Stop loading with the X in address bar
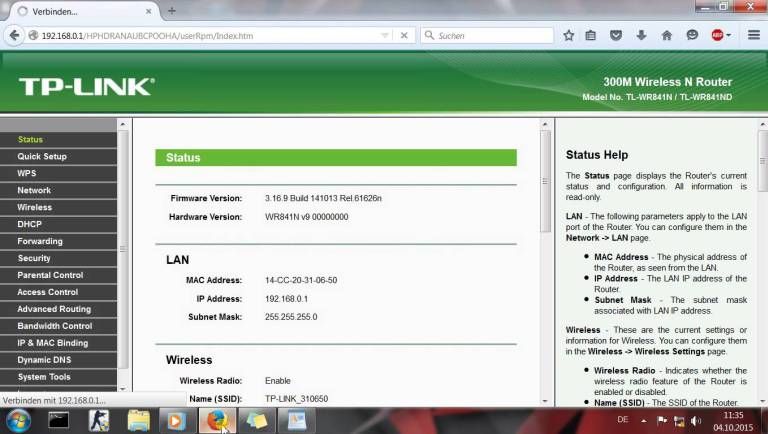The image size is (768, 434). pos(404,35)
